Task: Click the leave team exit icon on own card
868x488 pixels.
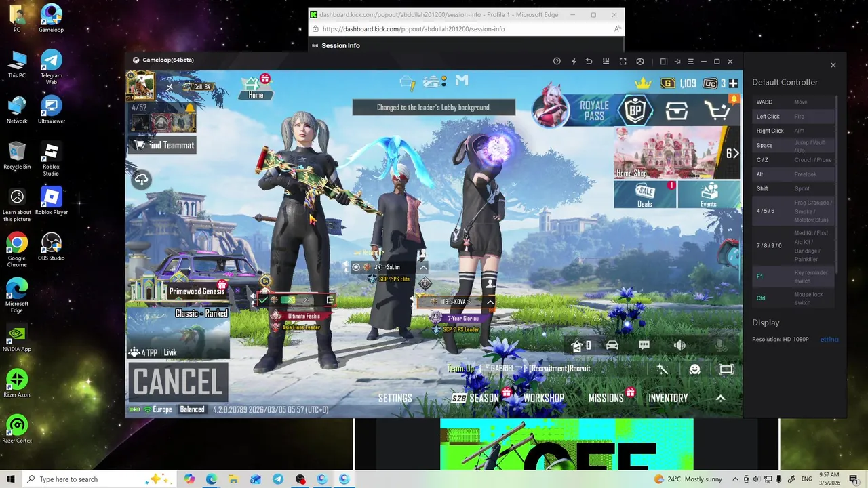Action: [330, 300]
